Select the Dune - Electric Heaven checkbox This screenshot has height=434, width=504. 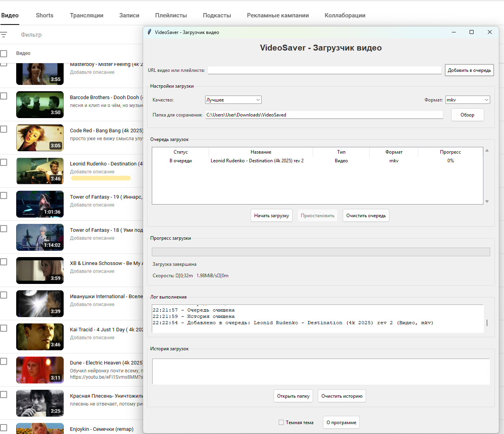[4, 361]
